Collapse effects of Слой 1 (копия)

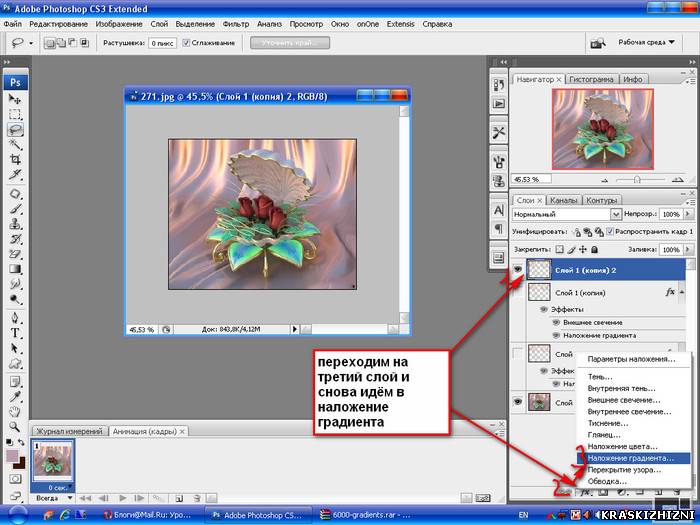(x=682, y=292)
